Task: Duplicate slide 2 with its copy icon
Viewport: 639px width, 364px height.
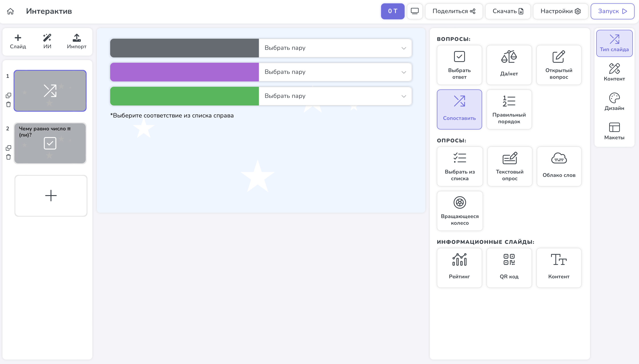Action: pyautogui.click(x=8, y=148)
